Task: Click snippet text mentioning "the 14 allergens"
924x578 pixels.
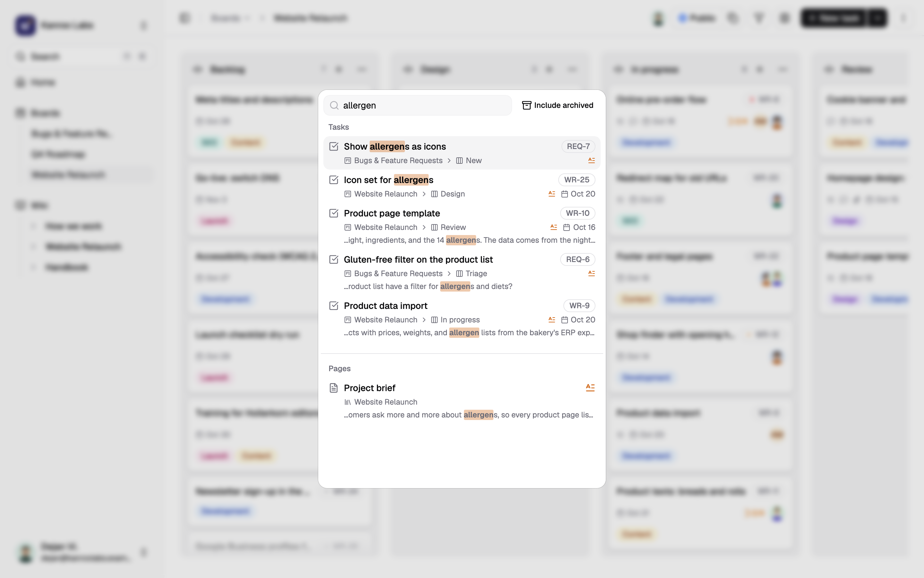Action: [x=469, y=240]
